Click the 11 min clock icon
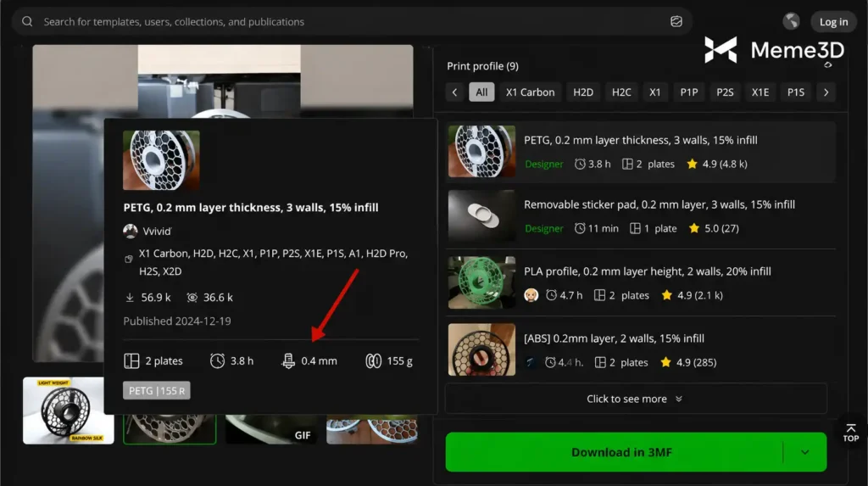 pyautogui.click(x=580, y=228)
